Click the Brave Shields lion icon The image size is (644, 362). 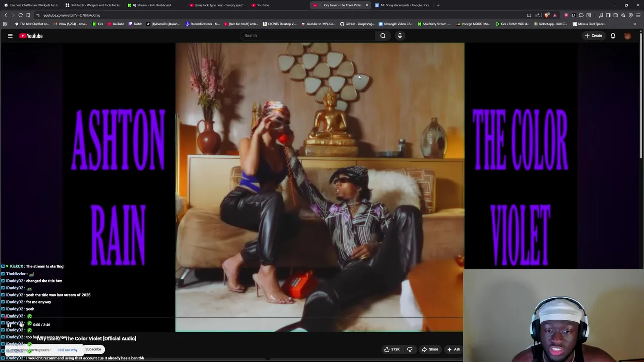click(x=547, y=15)
